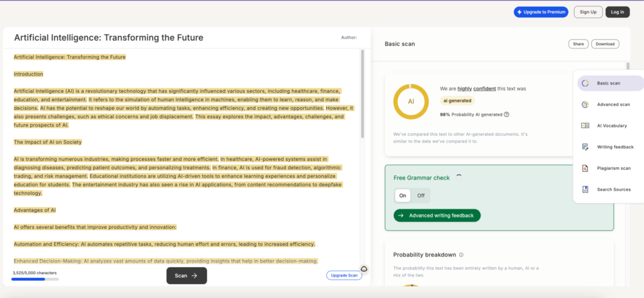Start the Scan with the dark button
644x298 pixels.
coord(186,275)
